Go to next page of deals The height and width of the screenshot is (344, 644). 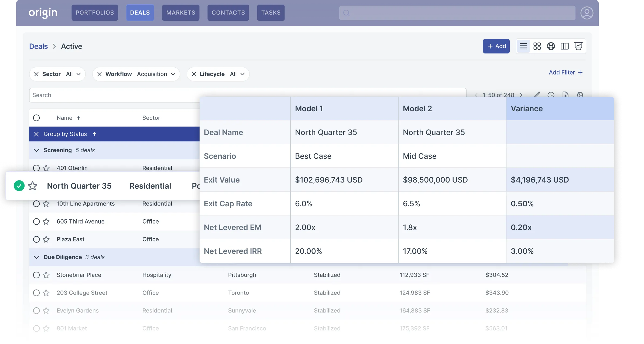pyautogui.click(x=521, y=95)
